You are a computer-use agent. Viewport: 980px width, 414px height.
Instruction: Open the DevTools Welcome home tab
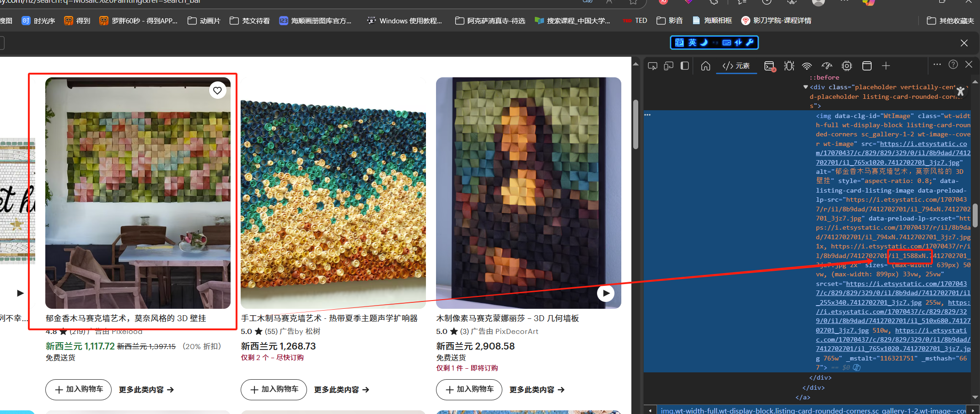[x=705, y=66]
